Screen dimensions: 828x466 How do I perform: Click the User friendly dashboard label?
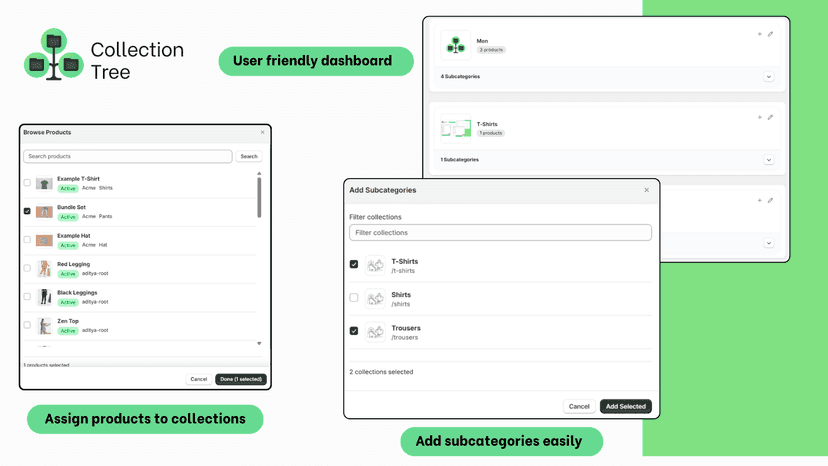click(316, 61)
